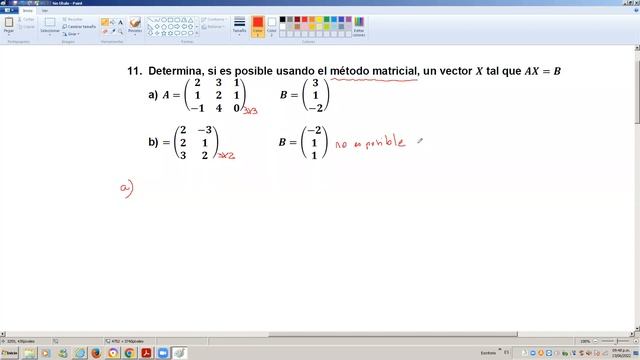The height and width of the screenshot is (360, 640).
Task: Open Zoom from the taskbar
Action: point(163,353)
